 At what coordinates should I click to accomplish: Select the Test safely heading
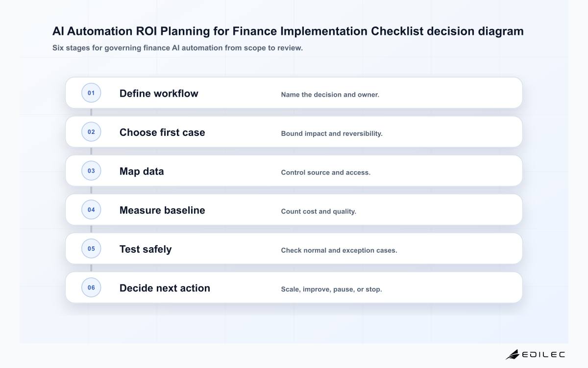click(146, 249)
